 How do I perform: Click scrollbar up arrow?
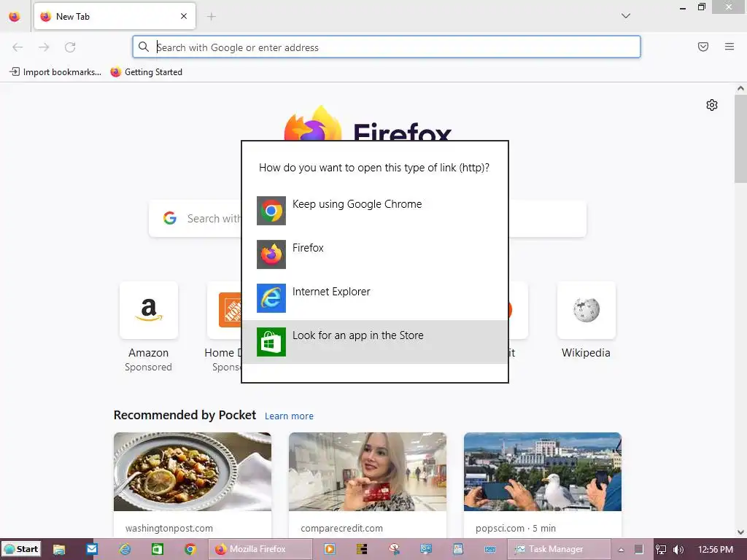(740, 88)
